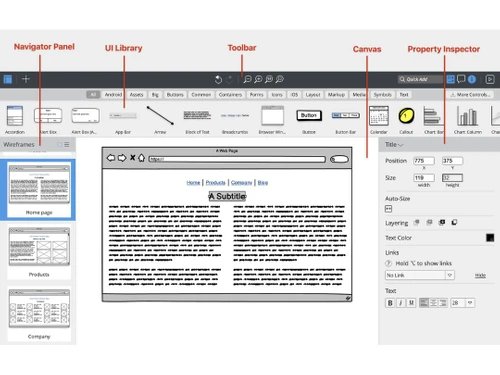This screenshot has width=500, height=375.
Task: Toggle the Navigator panel icon in top bar
Action: point(8,79)
